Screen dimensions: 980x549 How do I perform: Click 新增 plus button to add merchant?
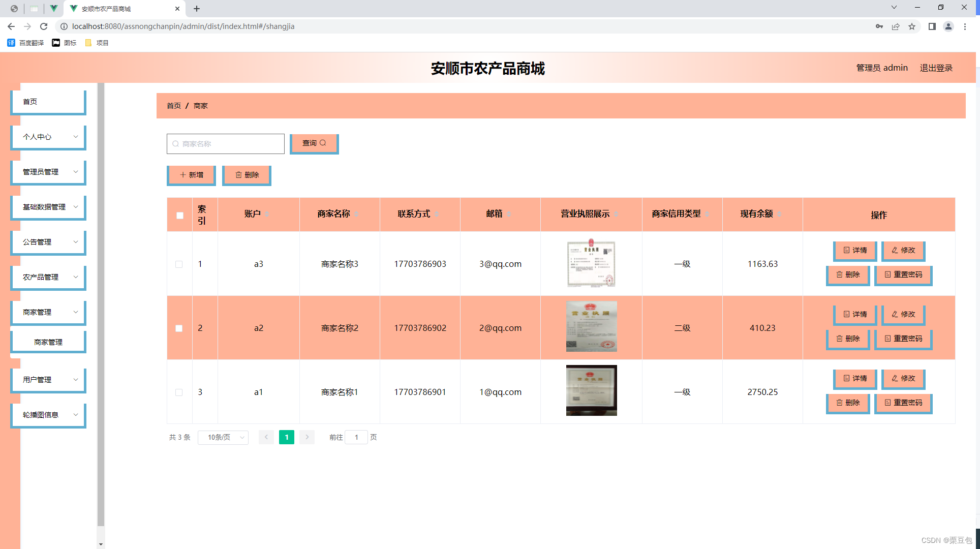click(191, 175)
